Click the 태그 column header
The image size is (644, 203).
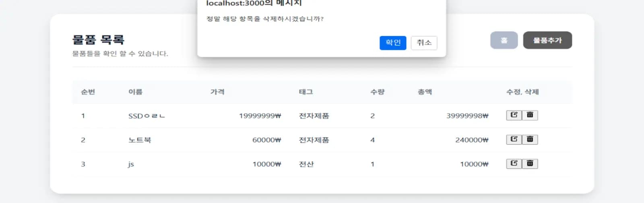tap(306, 92)
